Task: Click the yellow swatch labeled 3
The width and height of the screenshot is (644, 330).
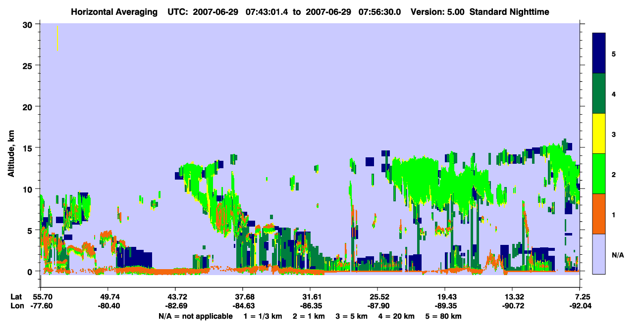Action: tap(599, 134)
